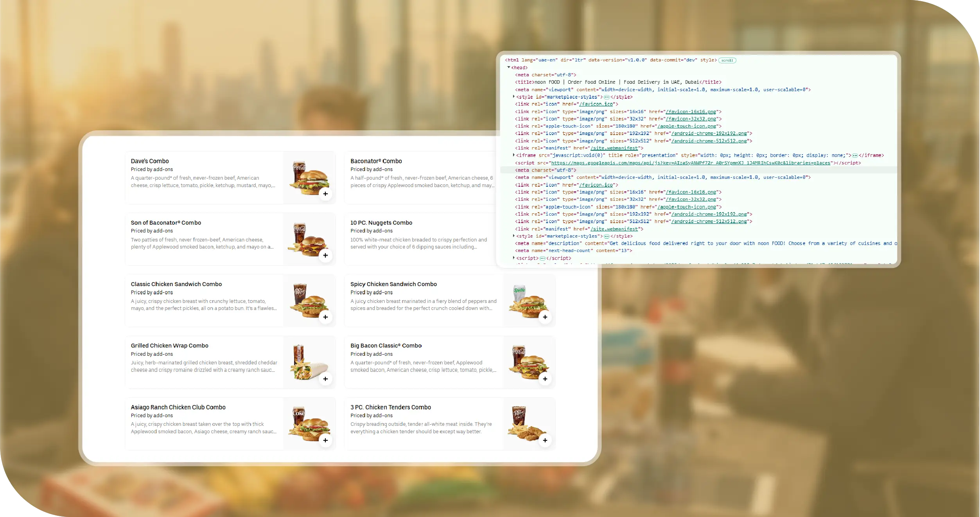
Task: Select highlighted meta charset utf-8 line
Action: [x=545, y=170]
